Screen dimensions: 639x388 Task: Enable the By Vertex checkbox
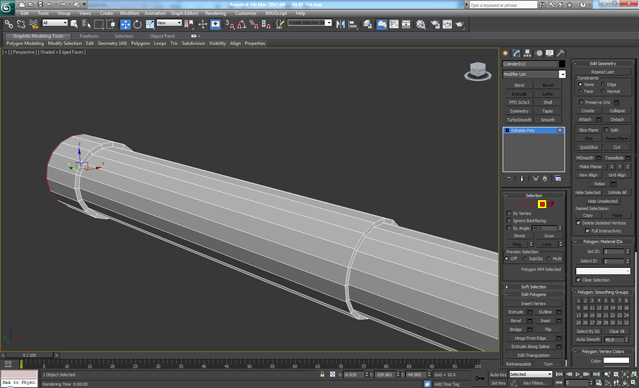pos(509,213)
